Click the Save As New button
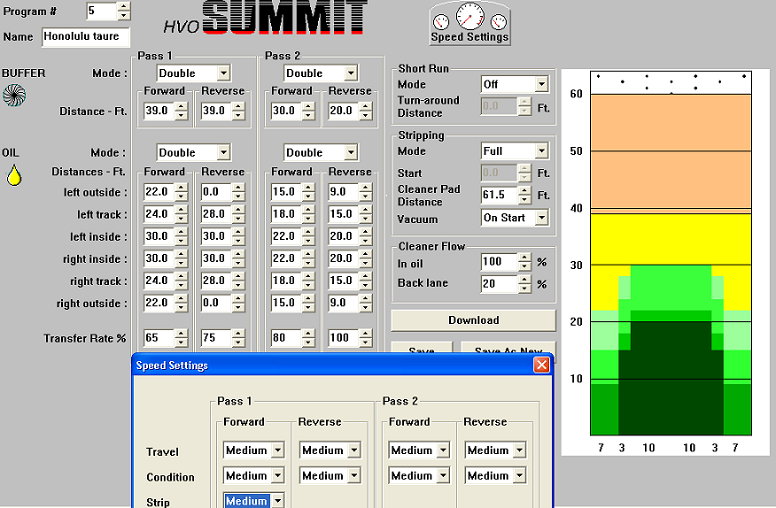Image resolution: width=776 pixels, height=508 pixels. tap(508, 348)
